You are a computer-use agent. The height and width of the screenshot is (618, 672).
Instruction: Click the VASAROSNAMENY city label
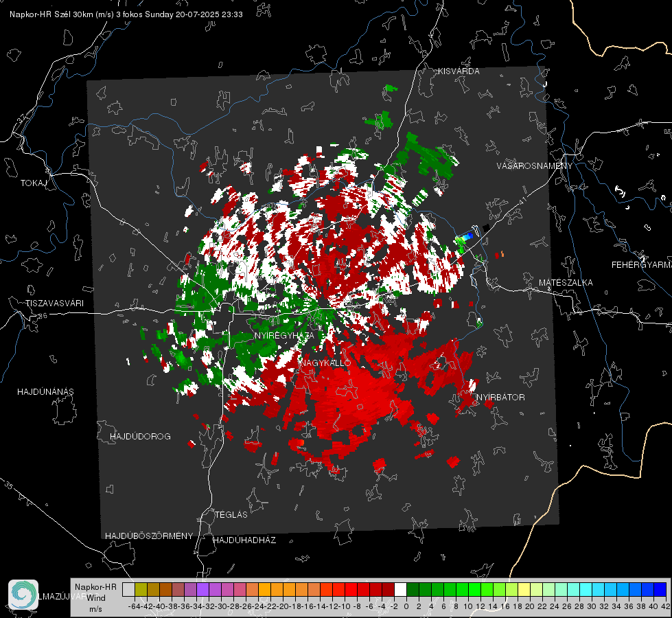(535, 166)
